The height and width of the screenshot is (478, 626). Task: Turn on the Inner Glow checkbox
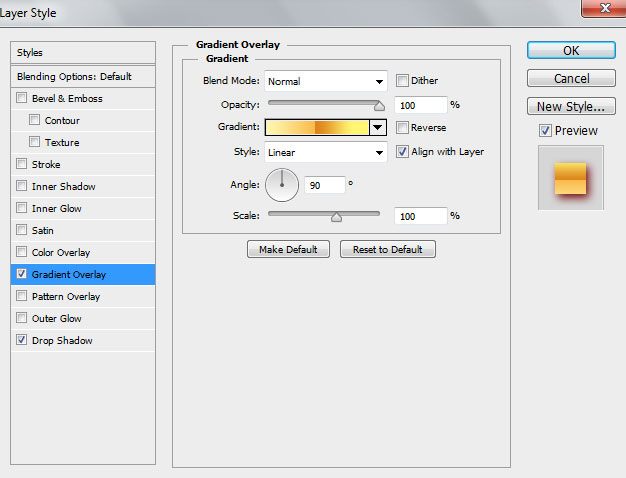[x=22, y=208]
